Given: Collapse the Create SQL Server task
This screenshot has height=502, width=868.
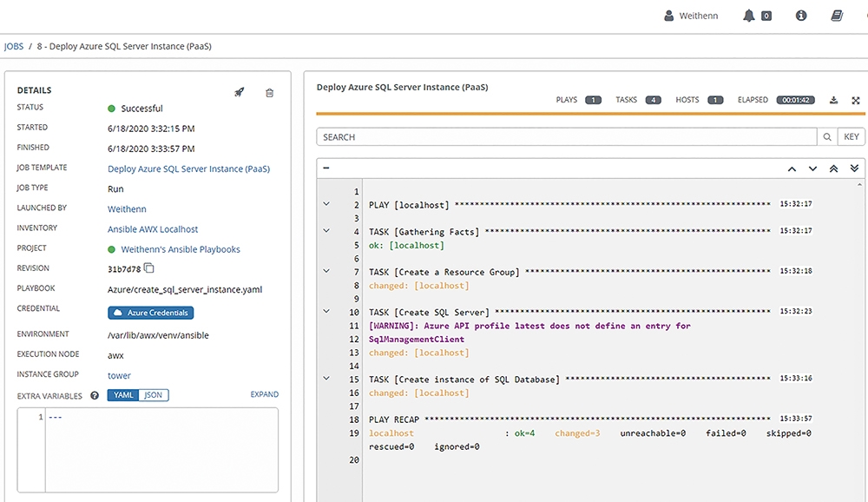Looking at the screenshot, I should (x=326, y=312).
